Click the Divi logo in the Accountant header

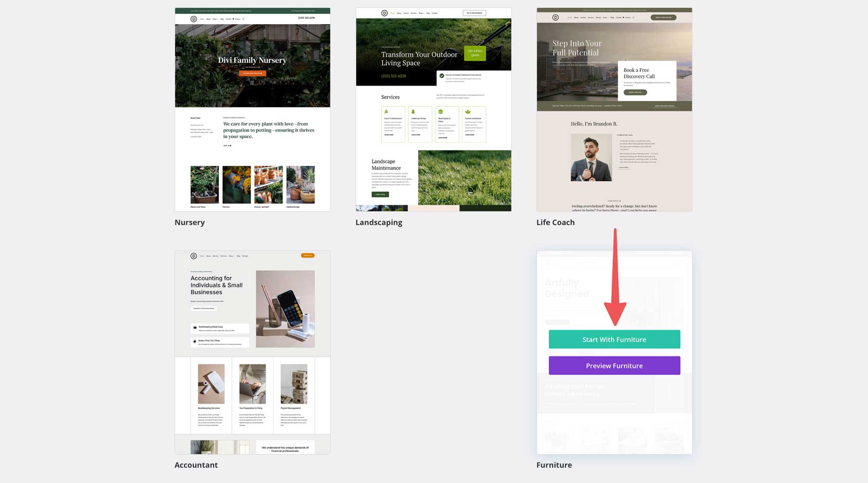(x=194, y=256)
